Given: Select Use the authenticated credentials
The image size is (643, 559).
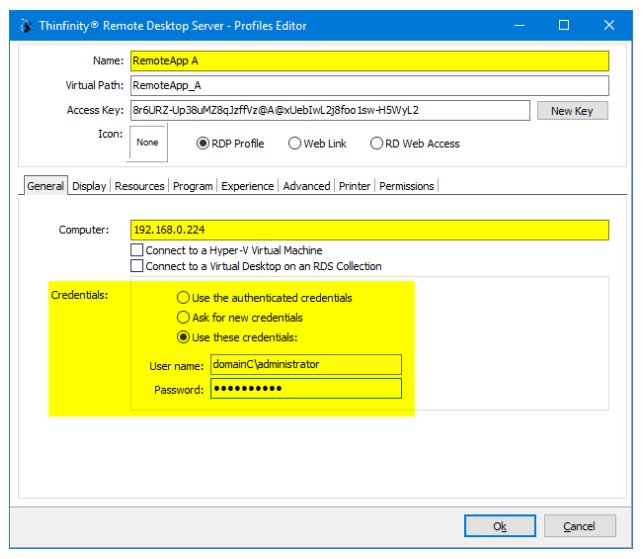Looking at the screenshot, I should [x=183, y=297].
